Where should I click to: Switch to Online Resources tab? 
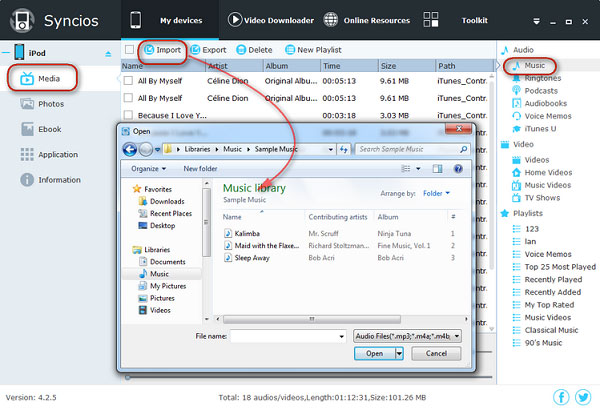coord(367,20)
